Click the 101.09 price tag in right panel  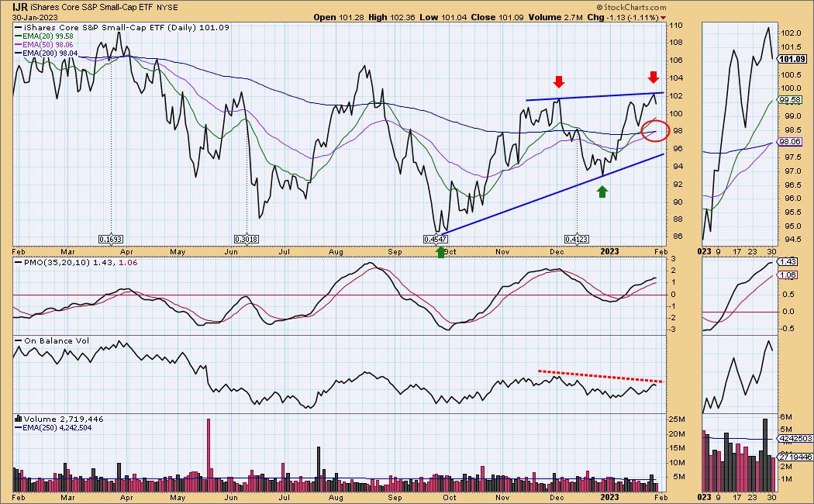tap(792, 59)
